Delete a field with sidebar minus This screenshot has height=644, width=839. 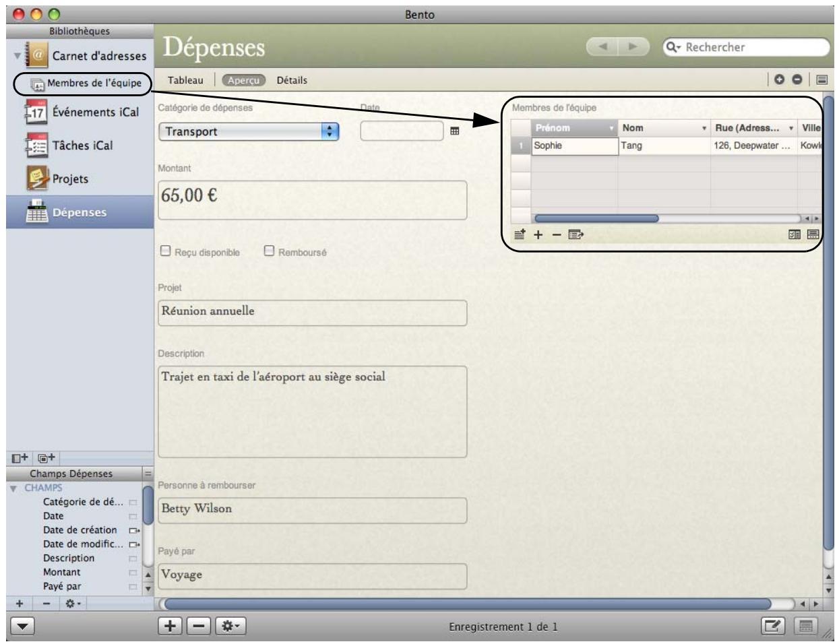click(46, 604)
